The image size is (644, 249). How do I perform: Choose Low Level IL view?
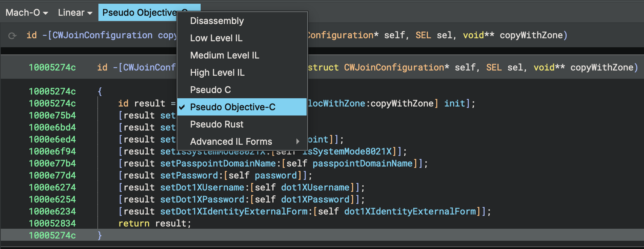tap(216, 38)
